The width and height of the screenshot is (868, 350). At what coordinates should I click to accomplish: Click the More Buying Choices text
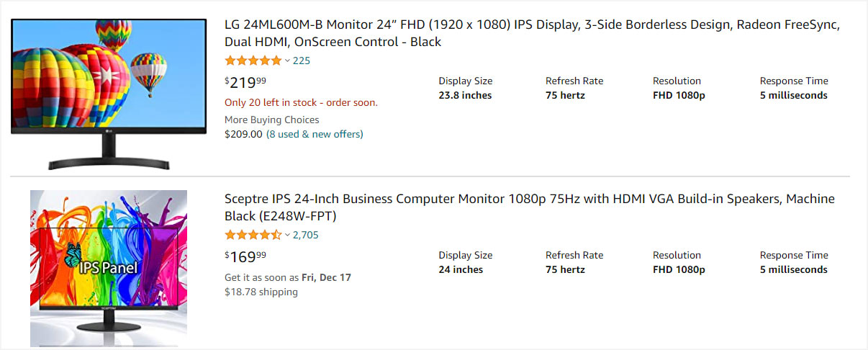click(272, 120)
